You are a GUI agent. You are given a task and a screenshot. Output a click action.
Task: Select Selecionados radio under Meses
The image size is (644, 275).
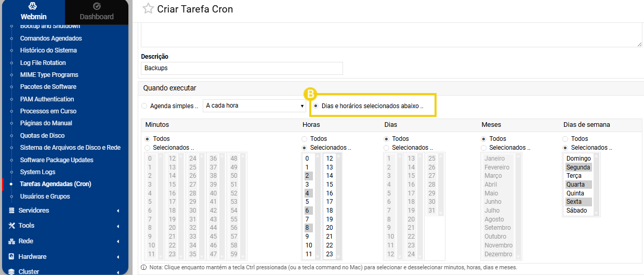(484, 148)
